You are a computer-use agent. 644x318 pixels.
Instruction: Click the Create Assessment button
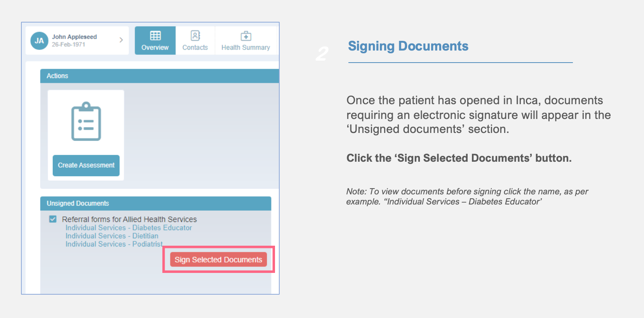point(86,165)
